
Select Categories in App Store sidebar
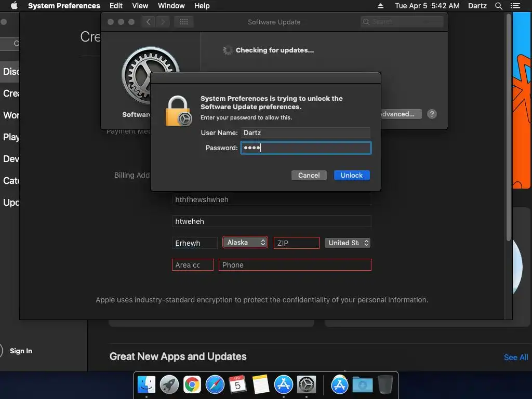pos(10,180)
